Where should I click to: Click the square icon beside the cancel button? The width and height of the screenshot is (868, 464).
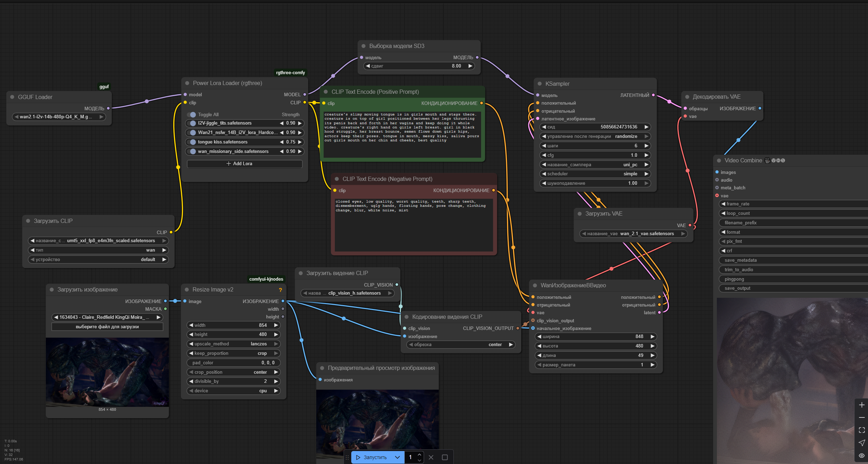point(445,457)
